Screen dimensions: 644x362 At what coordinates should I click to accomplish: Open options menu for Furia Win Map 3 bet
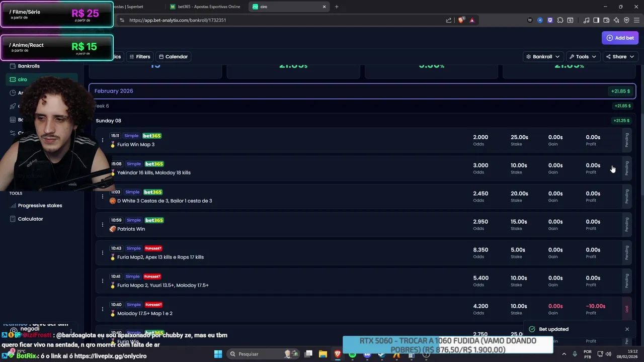(102, 140)
